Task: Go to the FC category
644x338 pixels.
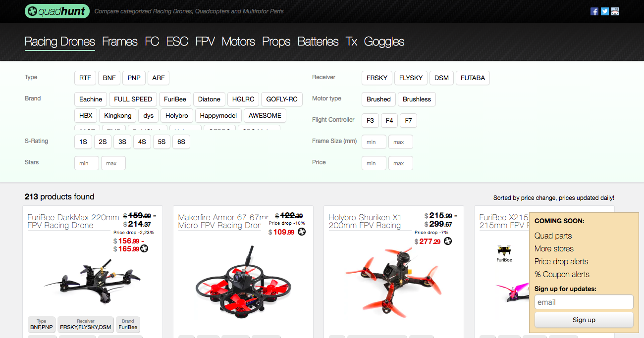Action: tap(152, 42)
